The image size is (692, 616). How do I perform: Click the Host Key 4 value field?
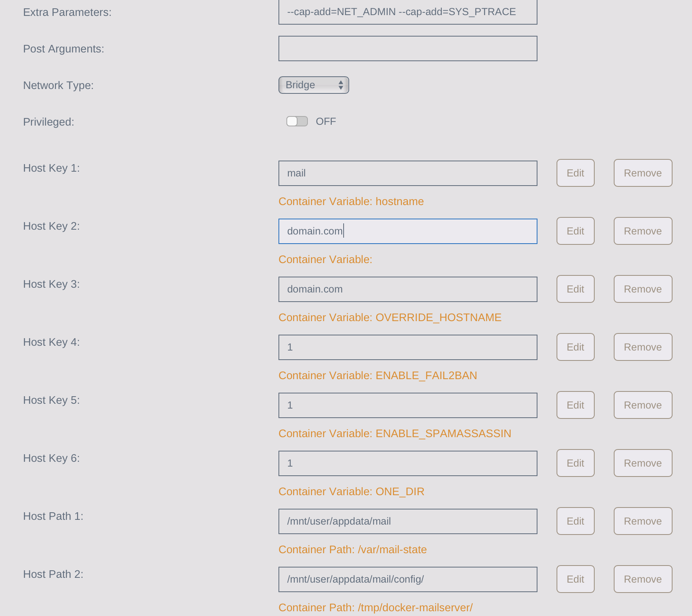(x=408, y=347)
